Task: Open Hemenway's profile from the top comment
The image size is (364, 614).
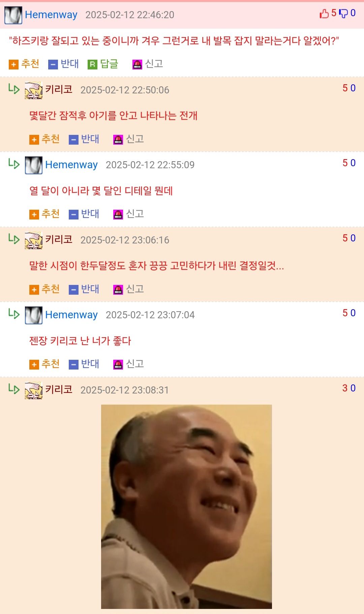Action: (51, 14)
